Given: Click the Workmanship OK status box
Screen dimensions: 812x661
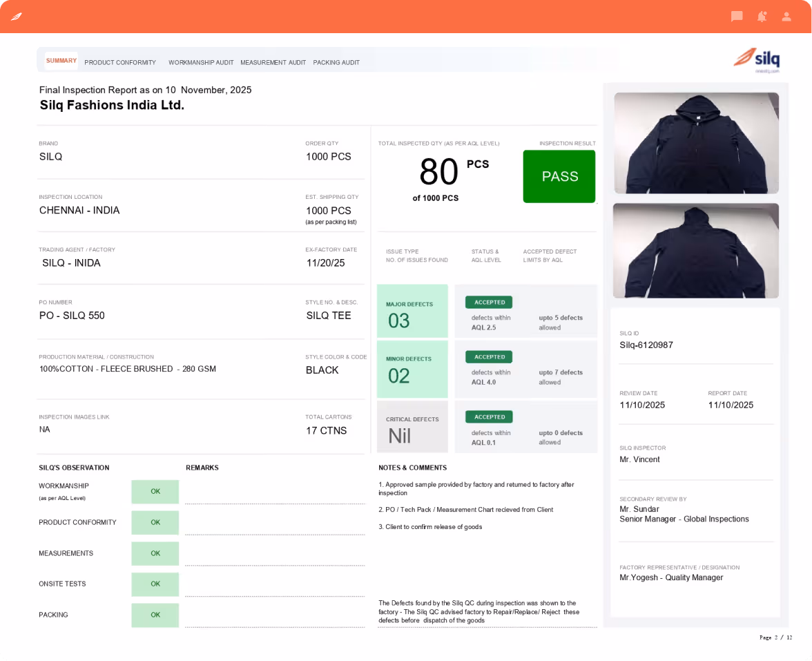Looking at the screenshot, I should tap(155, 492).
